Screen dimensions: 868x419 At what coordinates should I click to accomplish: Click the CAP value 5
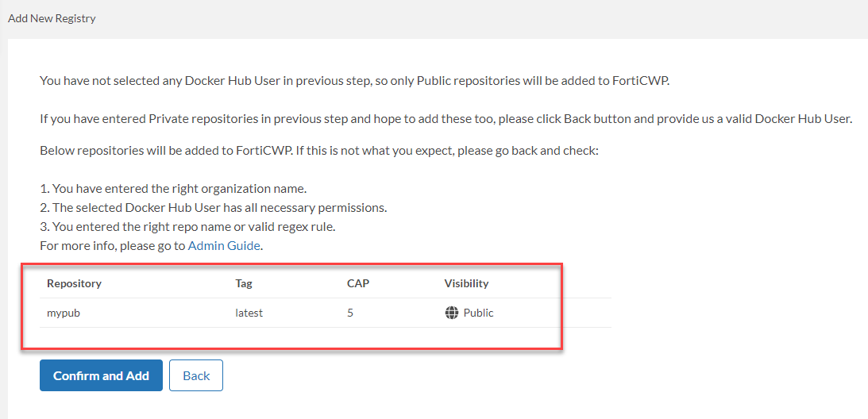(350, 313)
